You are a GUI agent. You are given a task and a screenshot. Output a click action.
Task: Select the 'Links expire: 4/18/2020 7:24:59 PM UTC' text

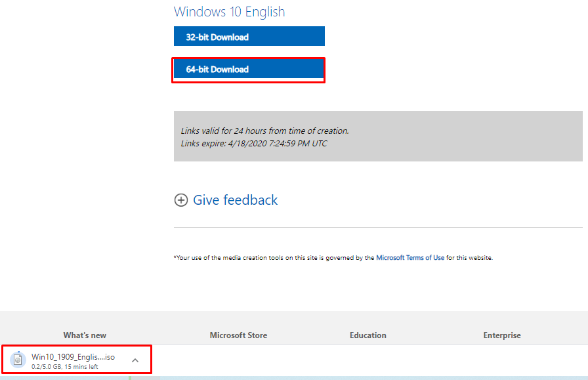tap(254, 143)
